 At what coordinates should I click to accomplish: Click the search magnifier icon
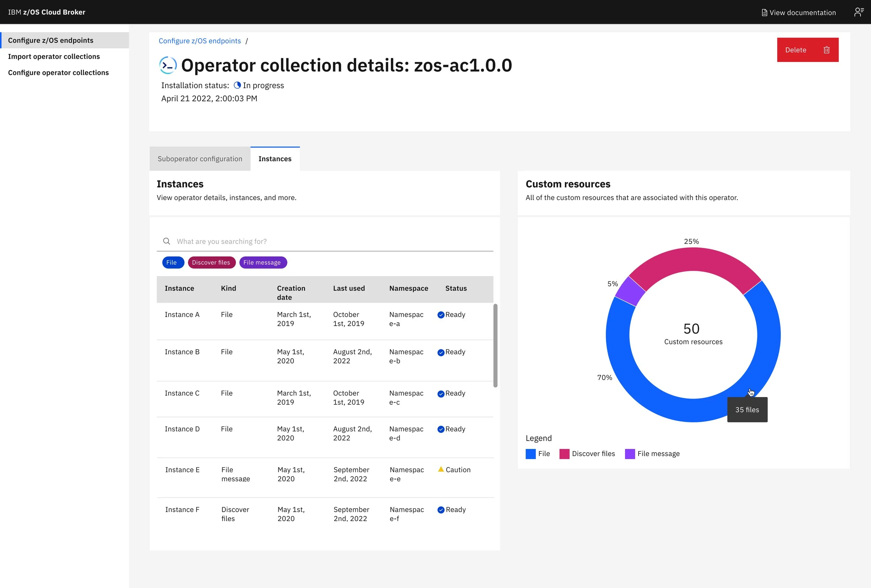pos(167,241)
